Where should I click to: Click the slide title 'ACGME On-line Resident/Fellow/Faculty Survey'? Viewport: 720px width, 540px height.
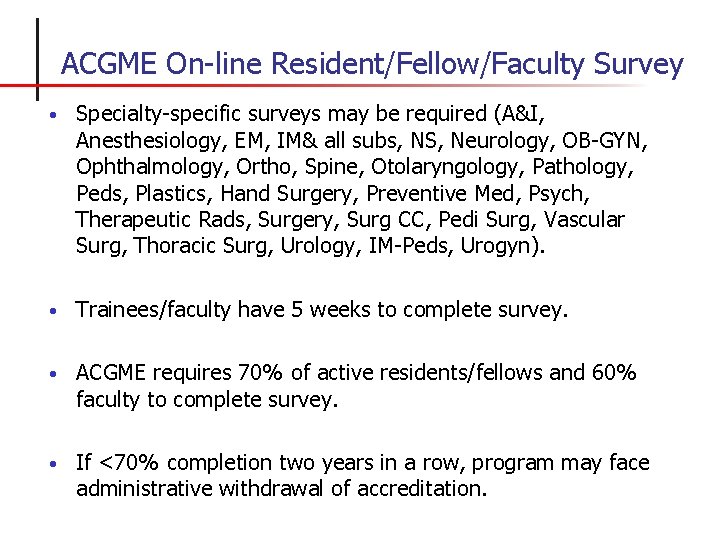(372, 65)
